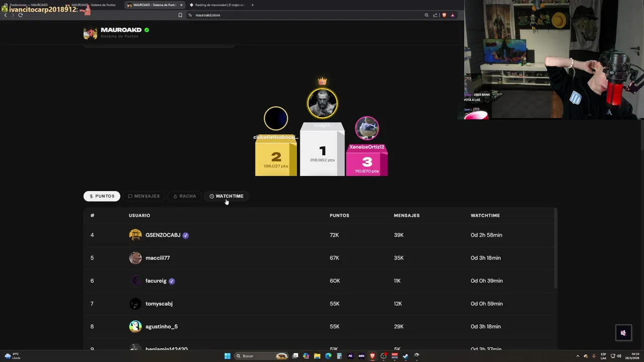The width and height of the screenshot is (644, 362).
Task: Click the MAUROAKD site logo
Action: click(x=90, y=33)
